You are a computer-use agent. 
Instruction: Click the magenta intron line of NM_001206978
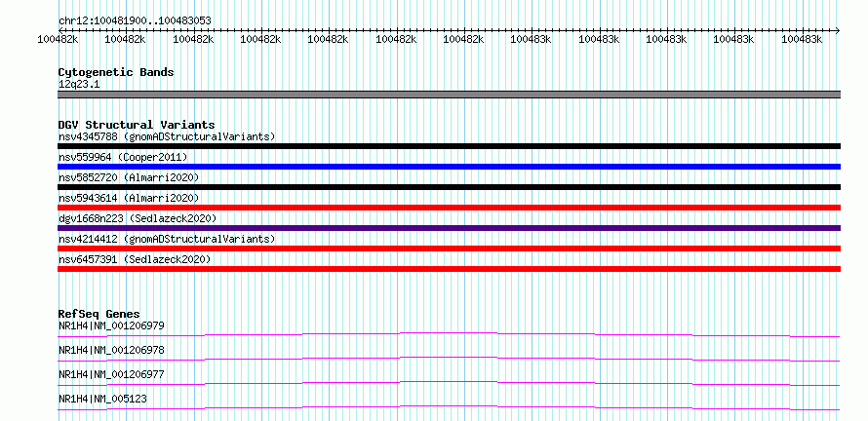[x=449, y=358]
